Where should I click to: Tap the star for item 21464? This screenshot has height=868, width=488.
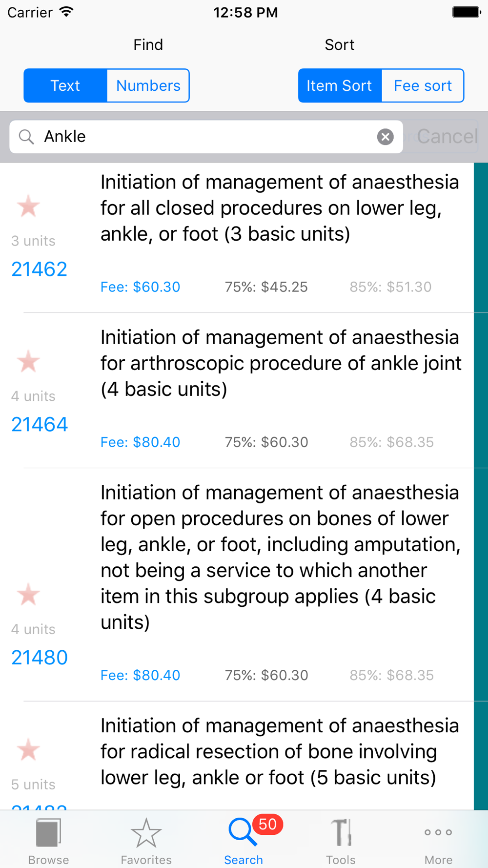click(28, 361)
